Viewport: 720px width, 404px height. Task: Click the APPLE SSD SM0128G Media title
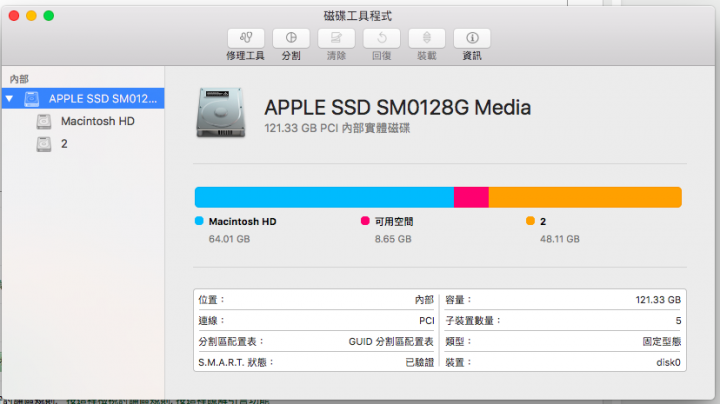pos(398,107)
